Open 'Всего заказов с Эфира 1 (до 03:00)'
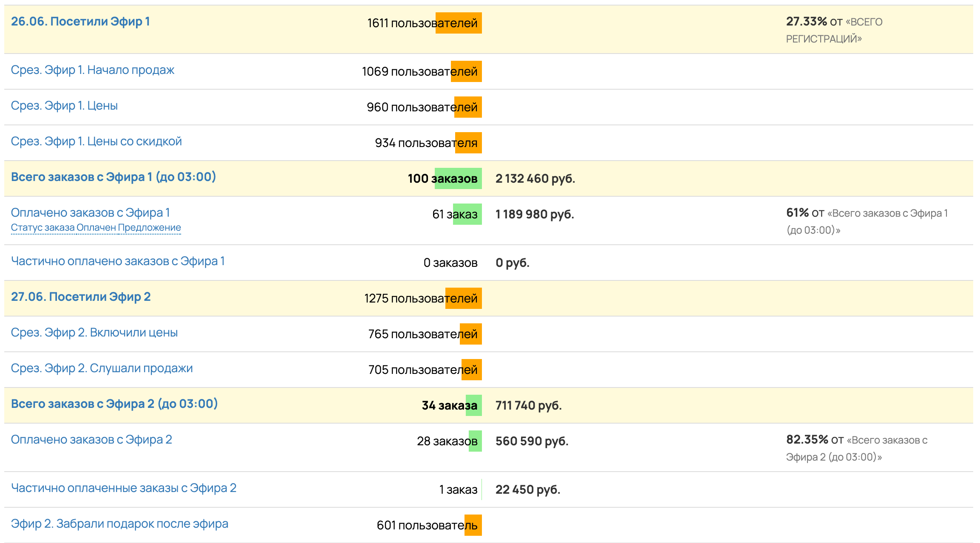This screenshot has height=543, width=980. (x=113, y=177)
